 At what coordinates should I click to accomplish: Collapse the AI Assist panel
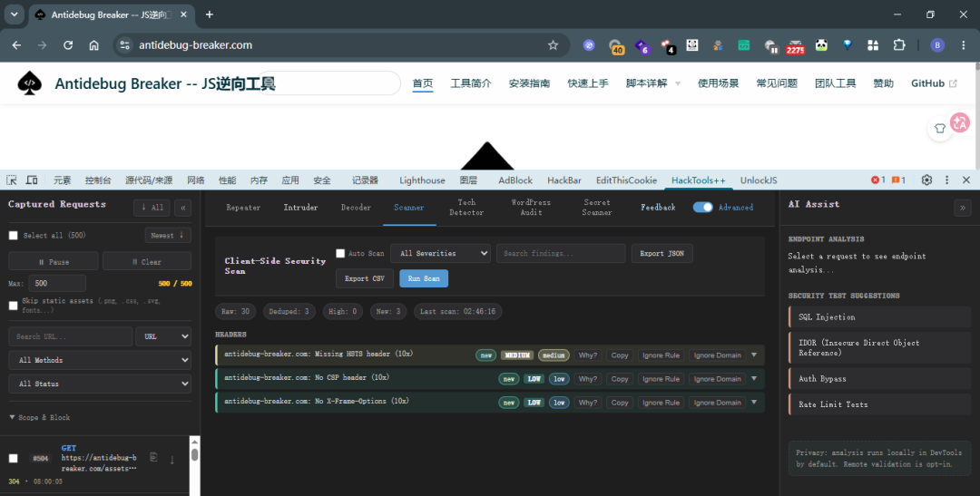point(963,208)
